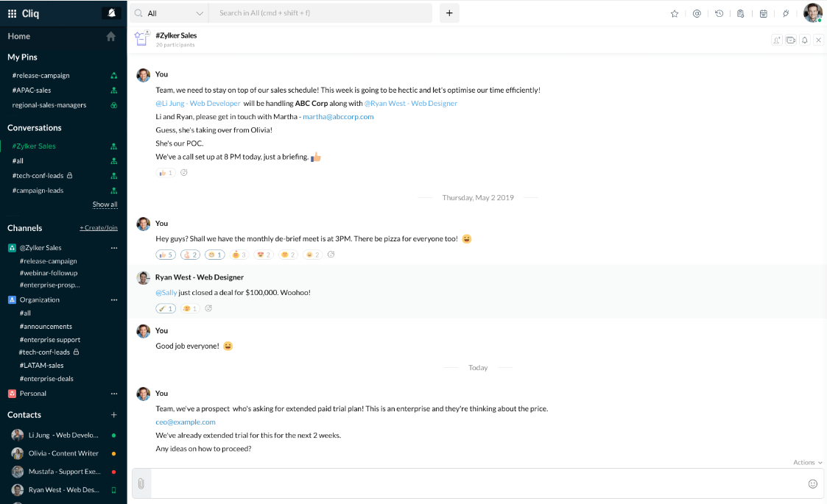Toggle heart-eyes reaction on pizza message

pyautogui.click(x=264, y=255)
